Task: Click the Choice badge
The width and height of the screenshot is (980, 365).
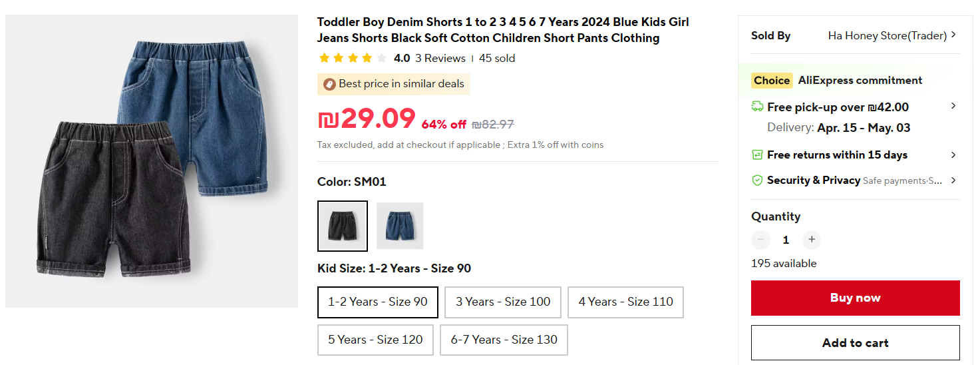Action: [x=772, y=81]
